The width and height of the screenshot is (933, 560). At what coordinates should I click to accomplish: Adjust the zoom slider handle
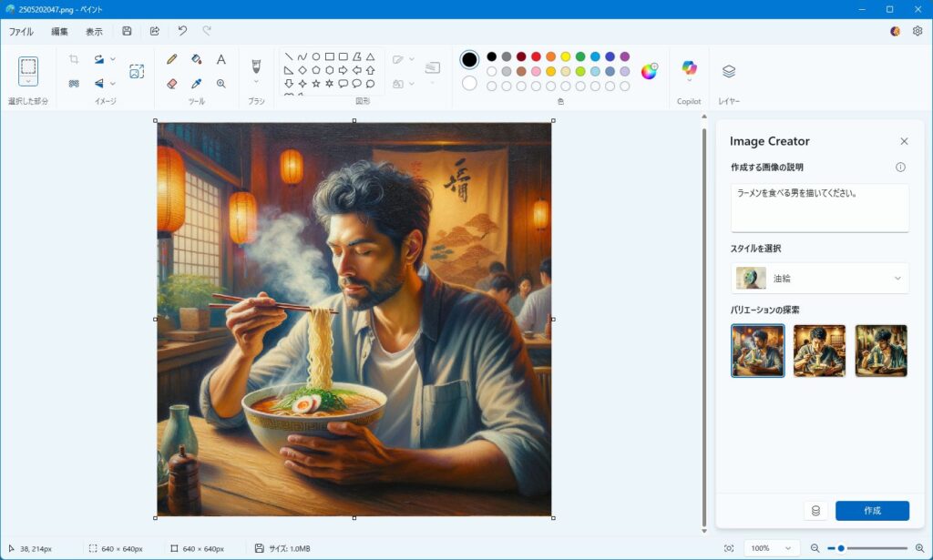[841, 548]
